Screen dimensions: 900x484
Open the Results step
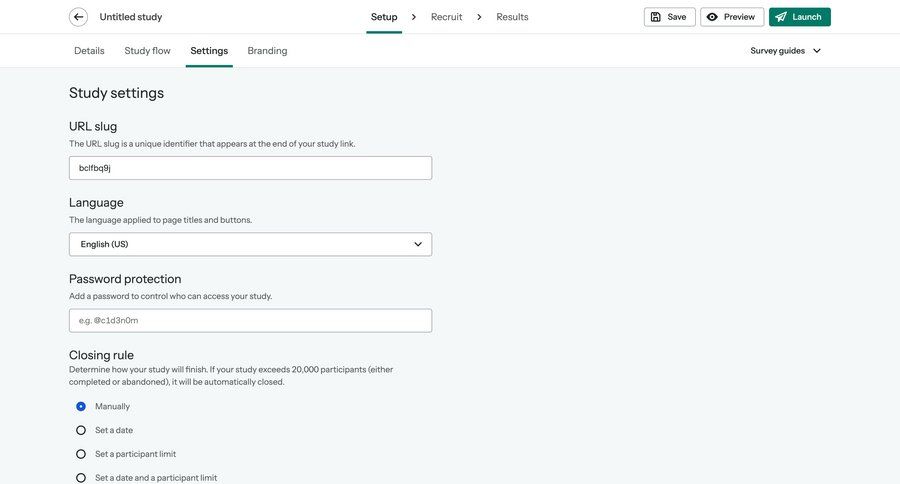pyautogui.click(x=512, y=17)
